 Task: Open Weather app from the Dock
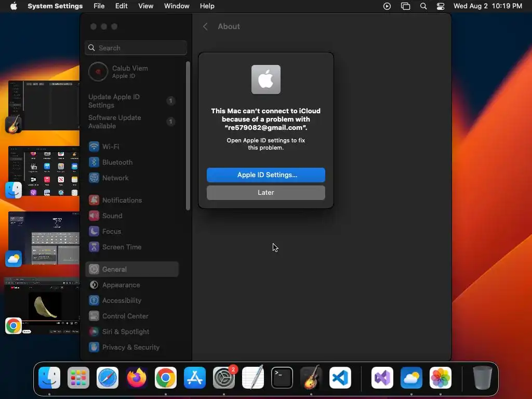coord(411,378)
